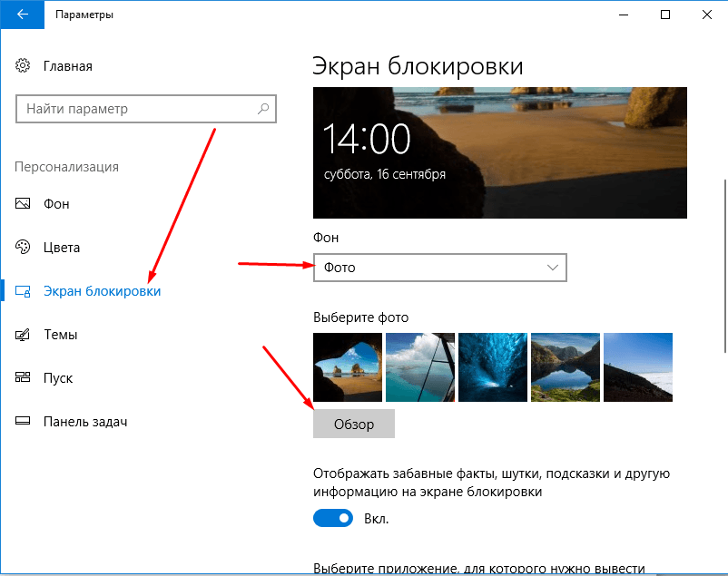Screen dimensions: 728x576
Task: Open the Главная home gear icon
Action: pos(23,66)
